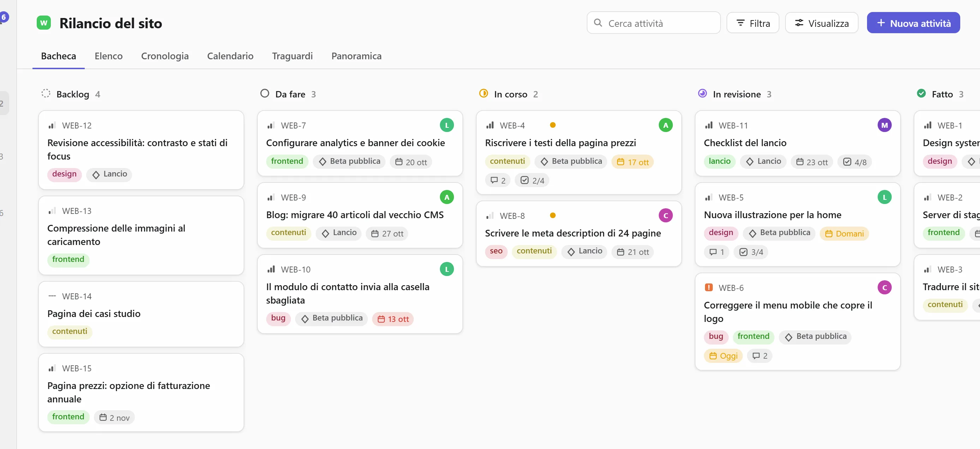Click the Cerca attività search field
This screenshot has height=449, width=980.
[653, 23]
